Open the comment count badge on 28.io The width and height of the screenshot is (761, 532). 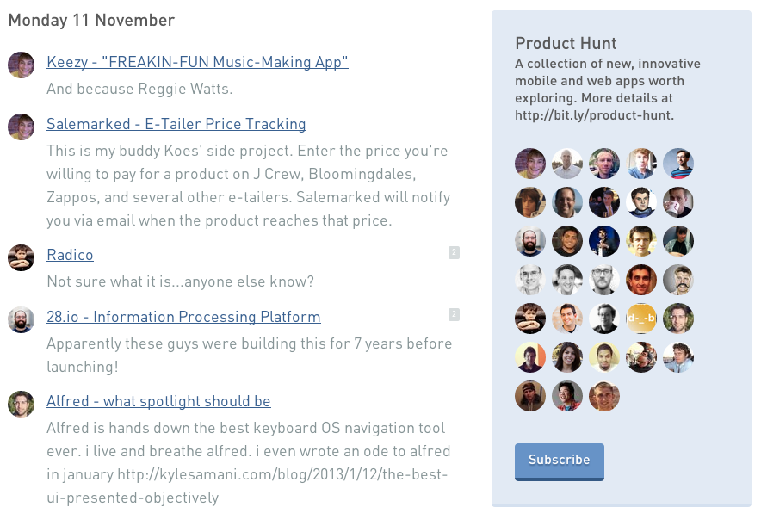454,314
